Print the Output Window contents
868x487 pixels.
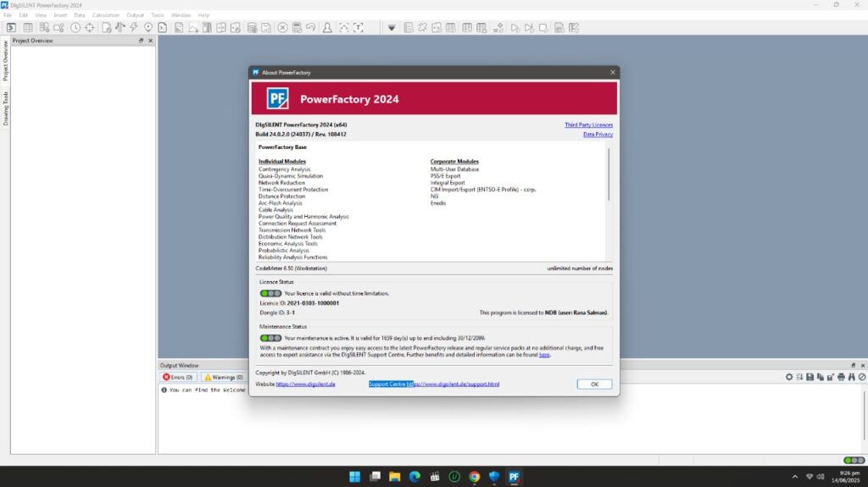[841, 377]
